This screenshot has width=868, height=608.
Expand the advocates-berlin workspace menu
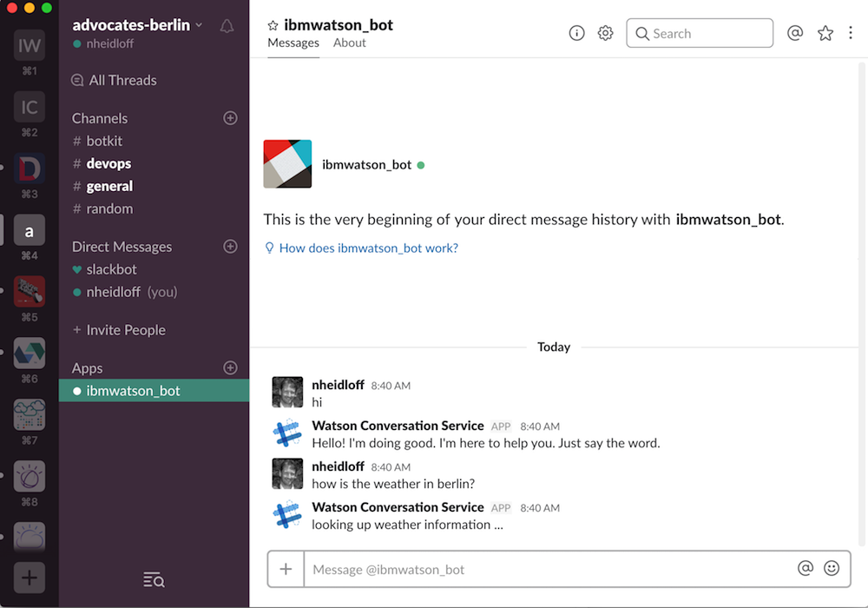(x=137, y=25)
